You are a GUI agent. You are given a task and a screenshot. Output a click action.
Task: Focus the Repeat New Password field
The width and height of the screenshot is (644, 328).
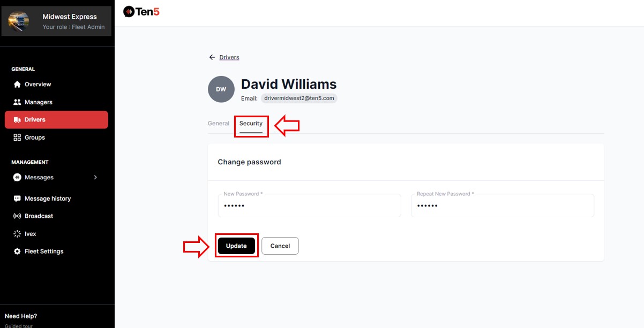point(502,206)
